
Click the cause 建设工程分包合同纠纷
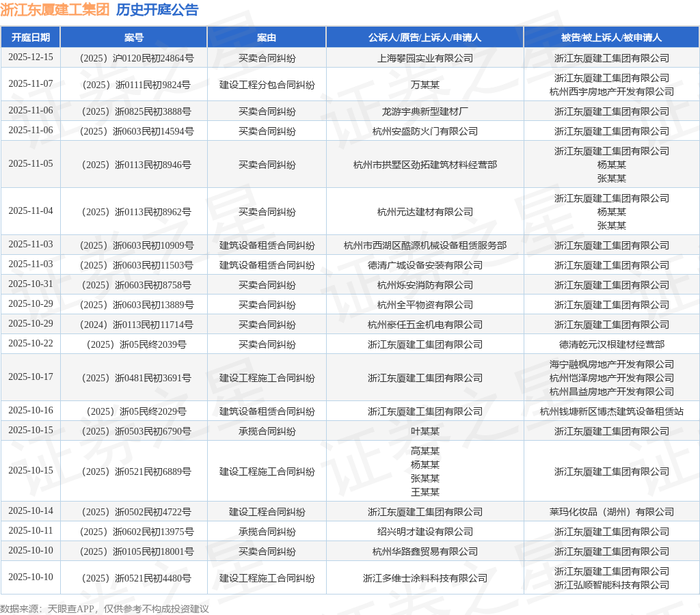coord(267,85)
